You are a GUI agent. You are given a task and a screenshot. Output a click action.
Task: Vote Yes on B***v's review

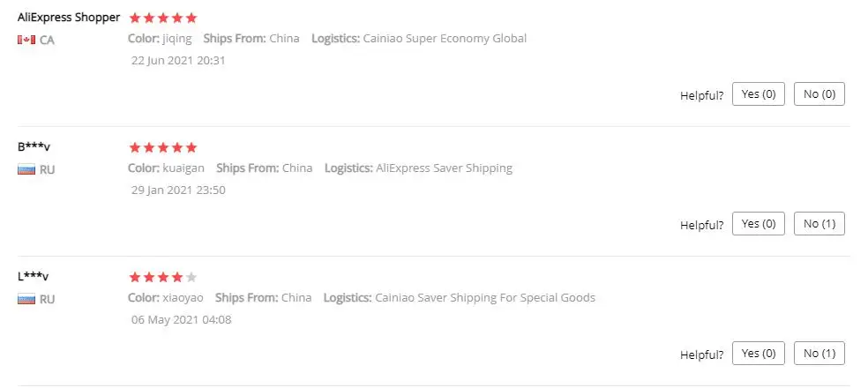click(x=758, y=224)
